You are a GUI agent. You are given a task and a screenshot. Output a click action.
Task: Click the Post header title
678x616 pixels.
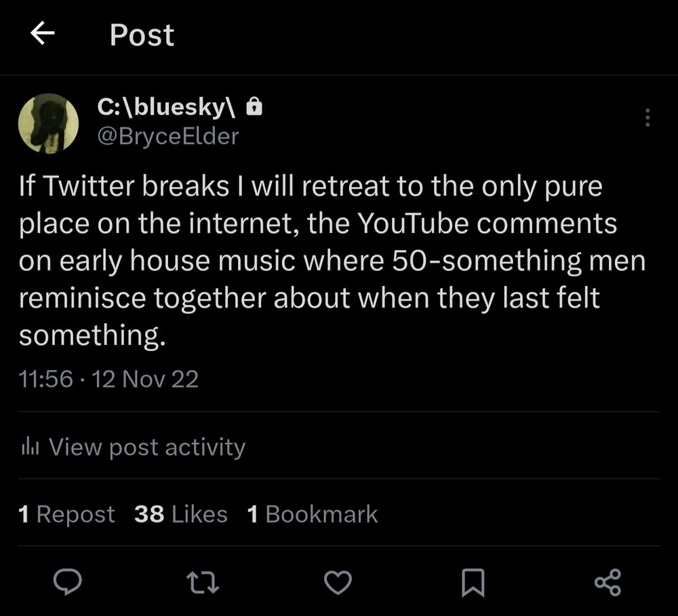[142, 35]
